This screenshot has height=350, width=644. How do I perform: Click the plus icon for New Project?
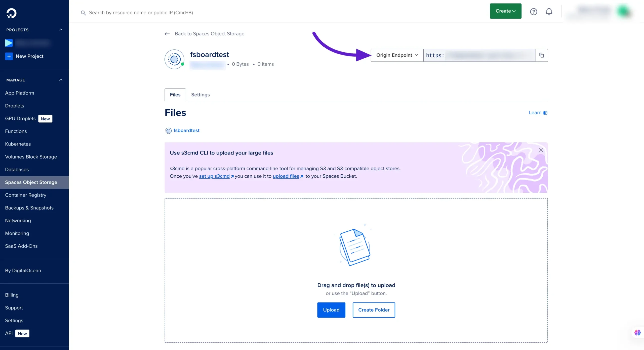click(x=9, y=56)
